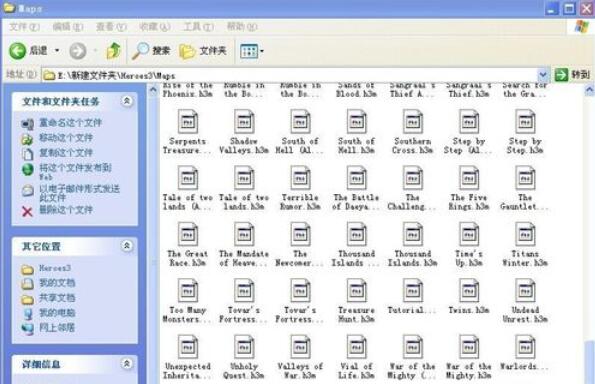Open 共享文档 in other places
595x384 pixels.
(x=57, y=298)
